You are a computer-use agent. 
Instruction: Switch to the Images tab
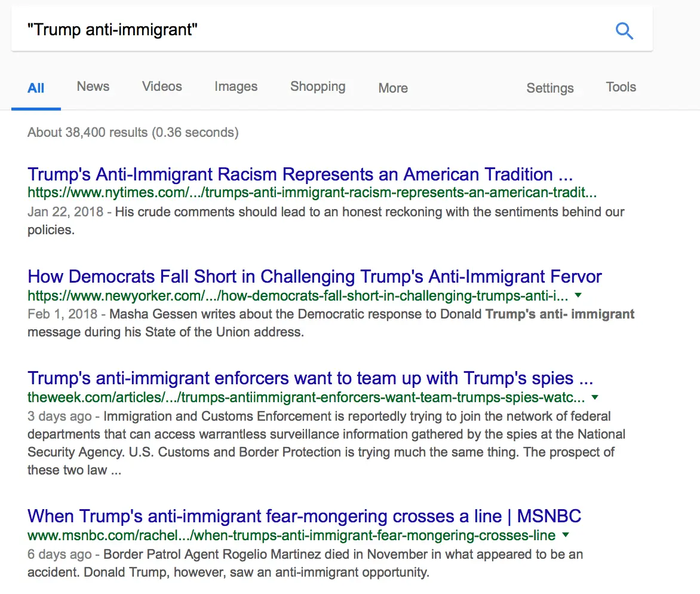[235, 87]
